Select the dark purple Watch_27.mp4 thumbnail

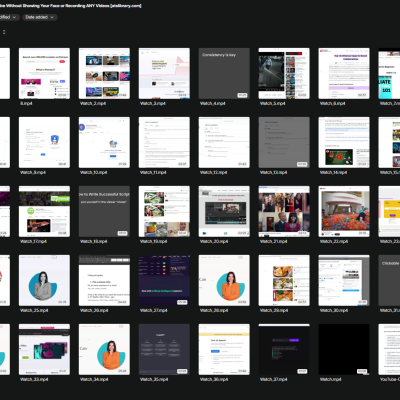[164, 280]
